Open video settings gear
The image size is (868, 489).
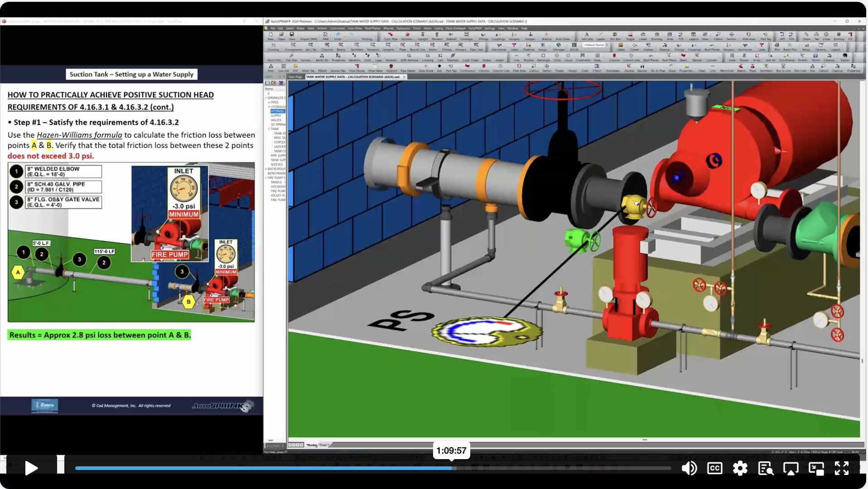coord(740,468)
